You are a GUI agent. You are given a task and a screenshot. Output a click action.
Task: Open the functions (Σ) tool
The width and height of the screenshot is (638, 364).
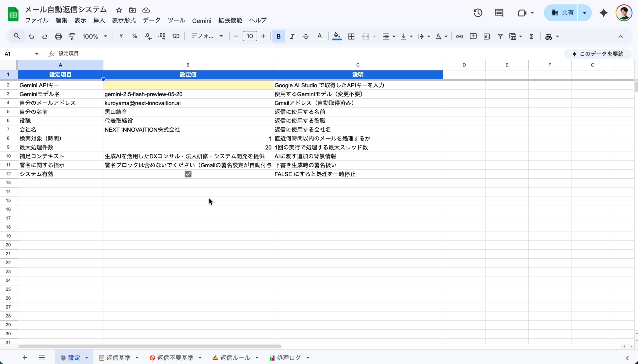[531, 36]
